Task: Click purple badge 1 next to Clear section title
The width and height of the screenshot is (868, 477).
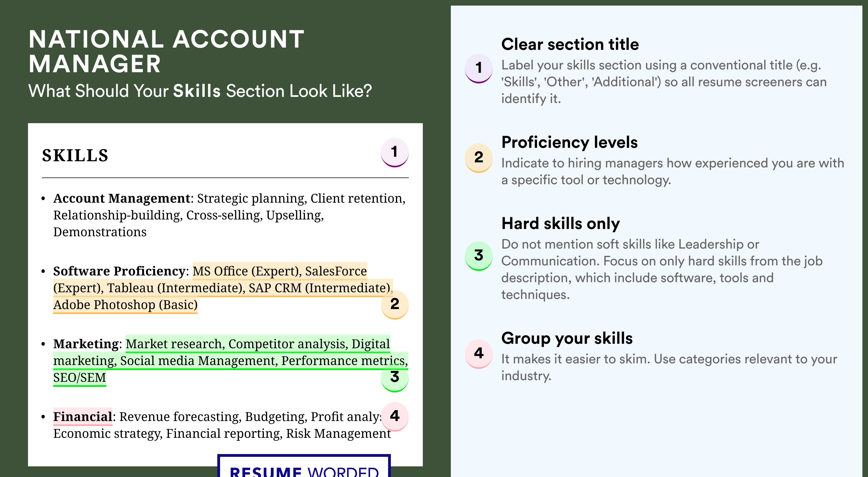Action: [x=479, y=68]
